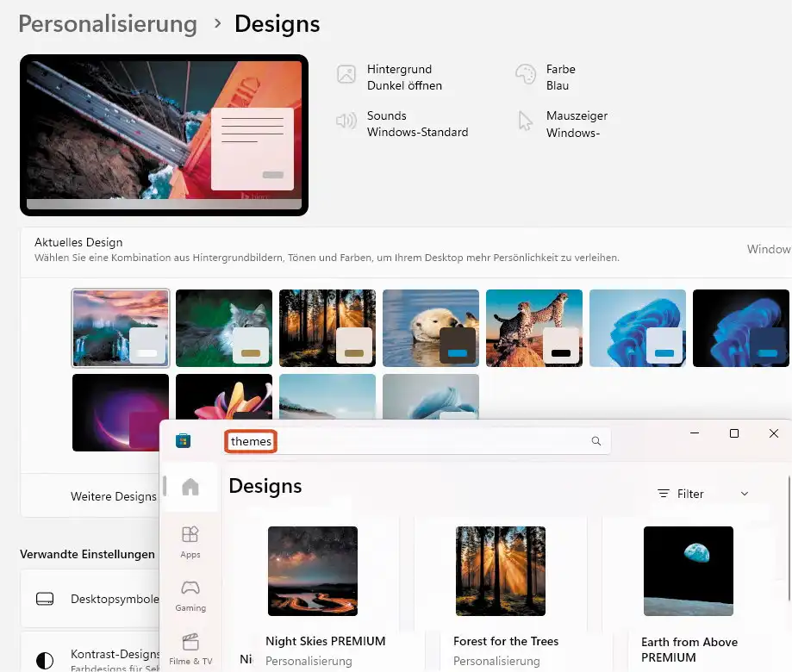Viewport: 792px width, 672px height.
Task: Select the sea otter theme thumbnail
Action: tap(431, 327)
